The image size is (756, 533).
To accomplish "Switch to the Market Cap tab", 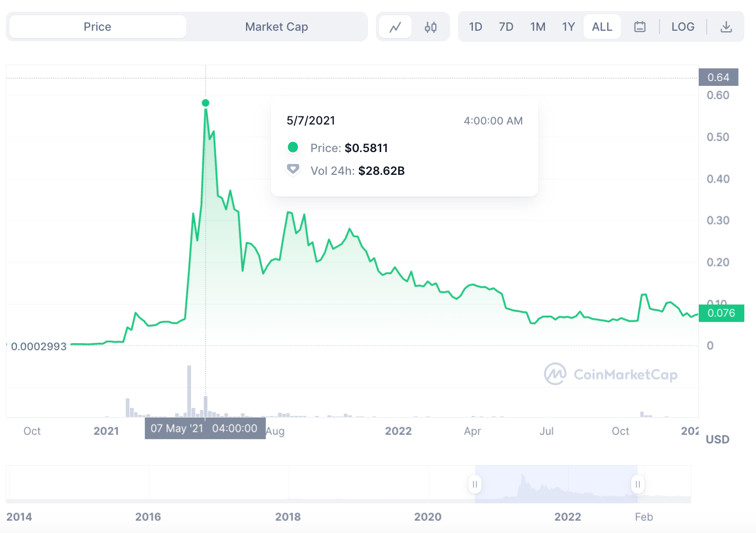I will coord(276,26).
